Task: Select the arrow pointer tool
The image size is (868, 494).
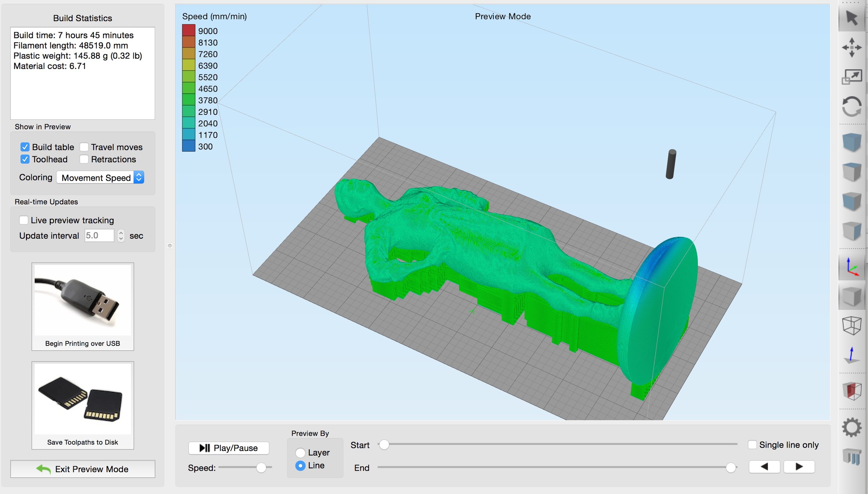Action: point(852,18)
